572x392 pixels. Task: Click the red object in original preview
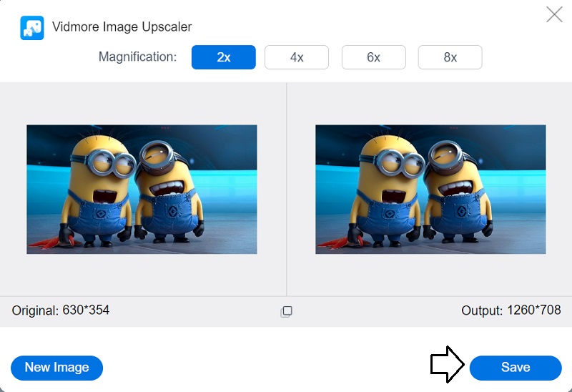pyautogui.click(x=44, y=243)
